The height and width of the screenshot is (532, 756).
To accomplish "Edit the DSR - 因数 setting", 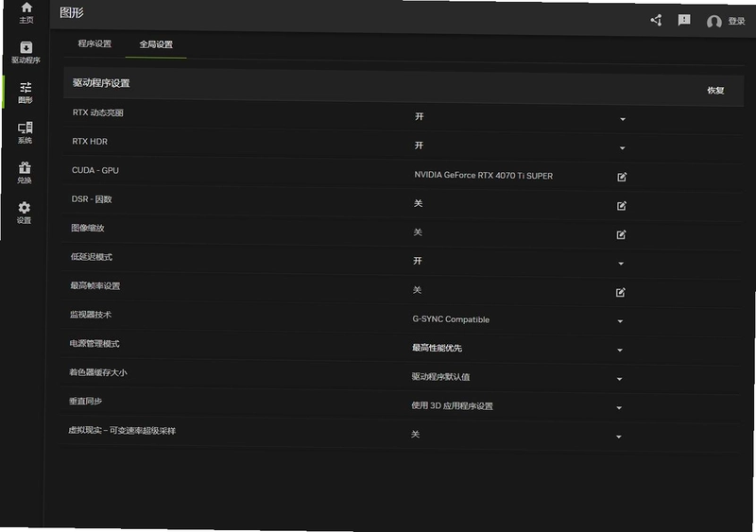I will tap(622, 205).
